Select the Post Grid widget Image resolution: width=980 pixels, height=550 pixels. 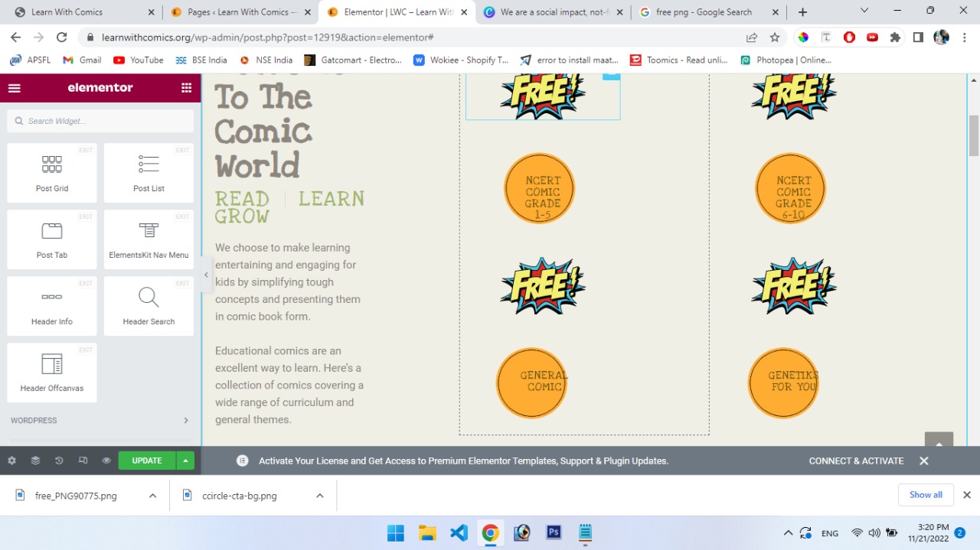point(51,172)
